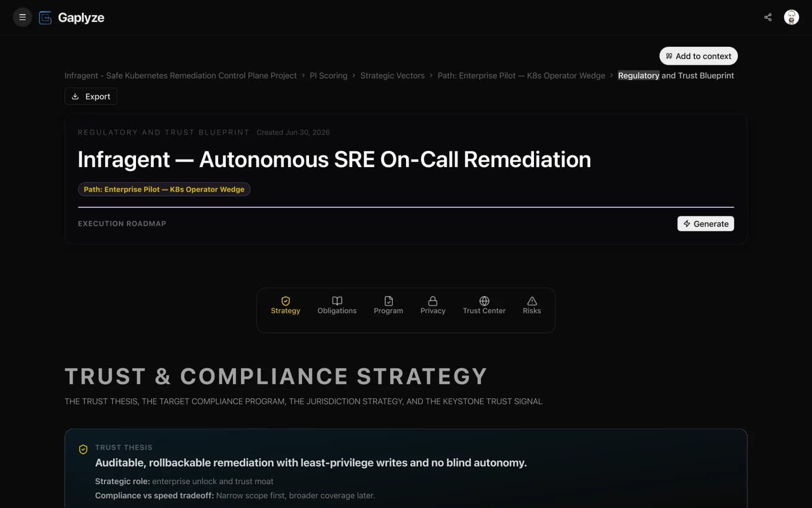This screenshot has height=508, width=812.
Task: Open the Privacy tab
Action: 433,306
